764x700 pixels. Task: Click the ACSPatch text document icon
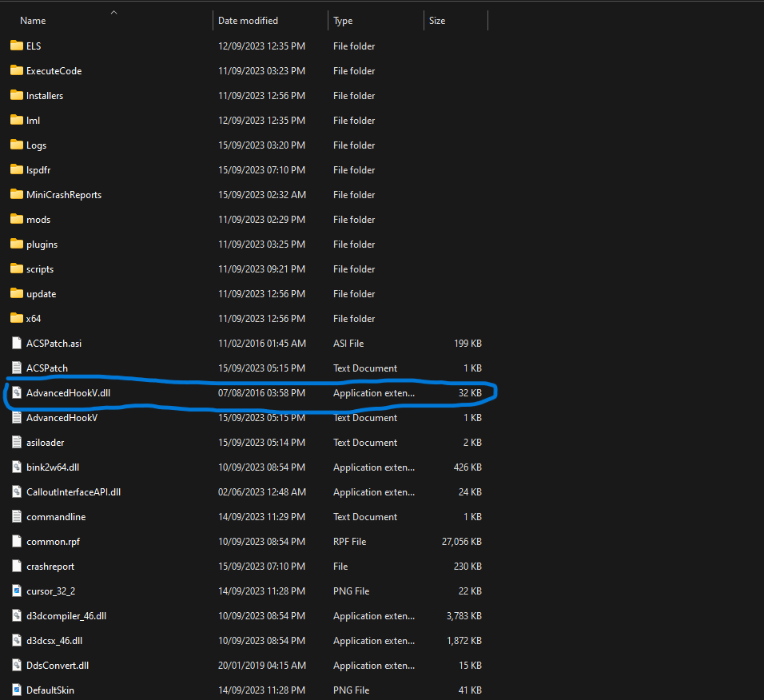(x=17, y=368)
